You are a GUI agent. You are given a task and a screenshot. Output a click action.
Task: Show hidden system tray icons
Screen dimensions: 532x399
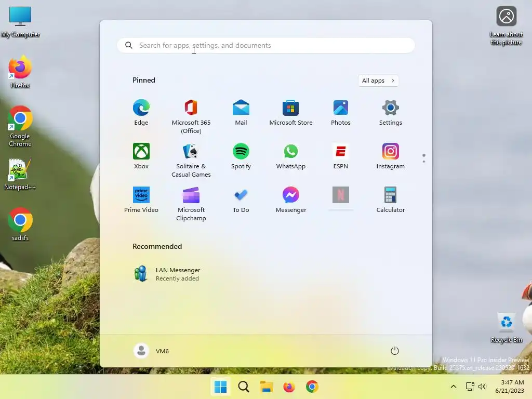coord(453,387)
